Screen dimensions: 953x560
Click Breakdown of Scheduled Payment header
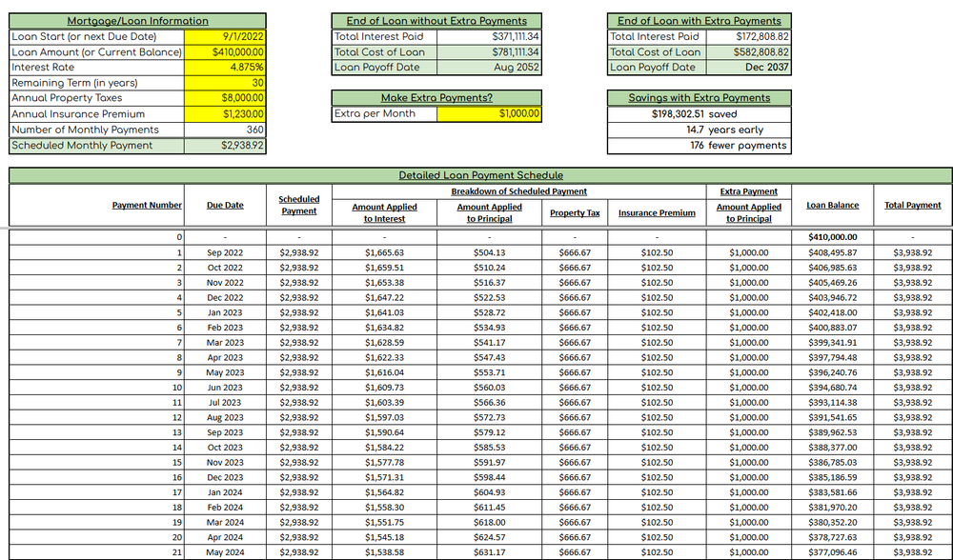pyautogui.click(x=519, y=191)
